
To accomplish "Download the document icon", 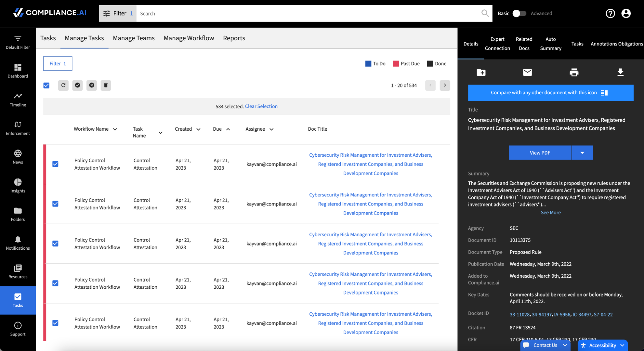I will pyautogui.click(x=620, y=72).
